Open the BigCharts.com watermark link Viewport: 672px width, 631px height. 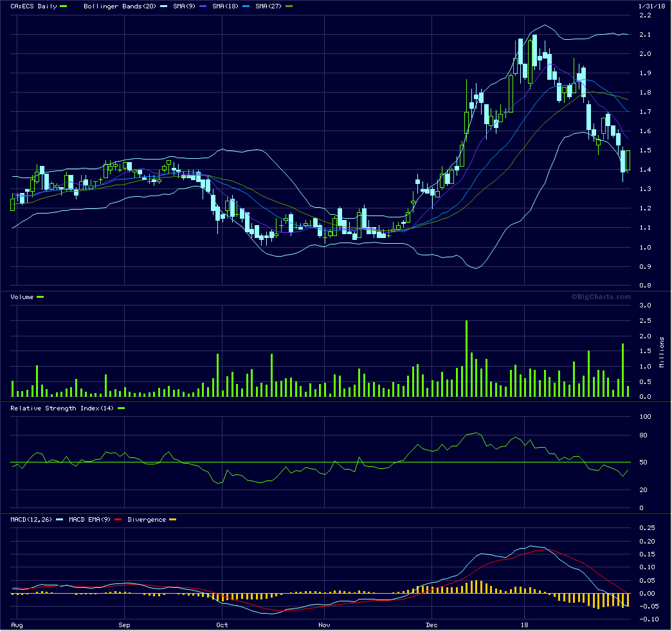point(601,297)
